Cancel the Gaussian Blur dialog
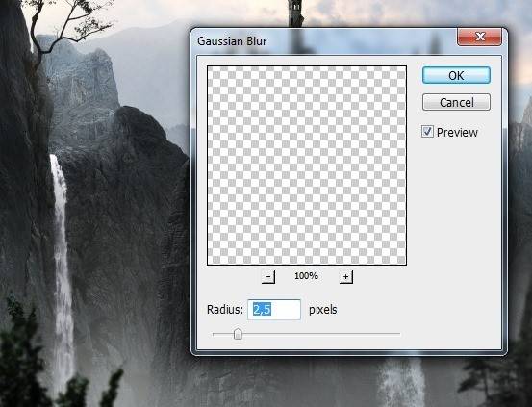The width and height of the screenshot is (532, 407). (x=456, y=102)
